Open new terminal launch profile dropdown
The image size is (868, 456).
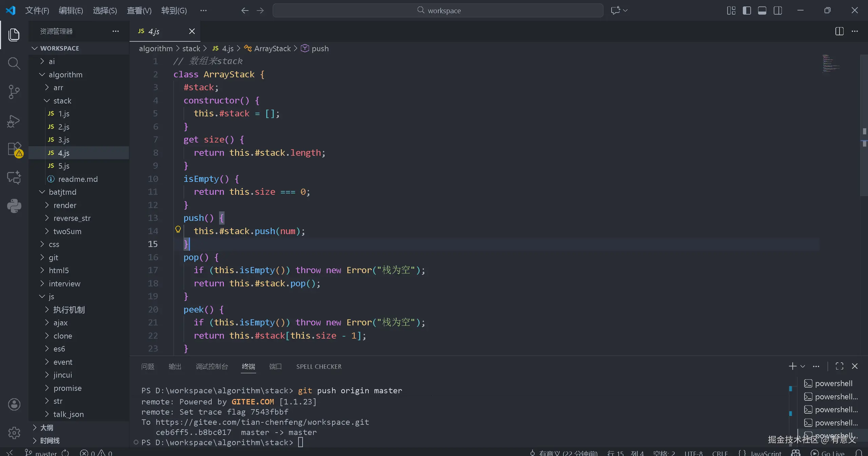(x=803, y=366)
